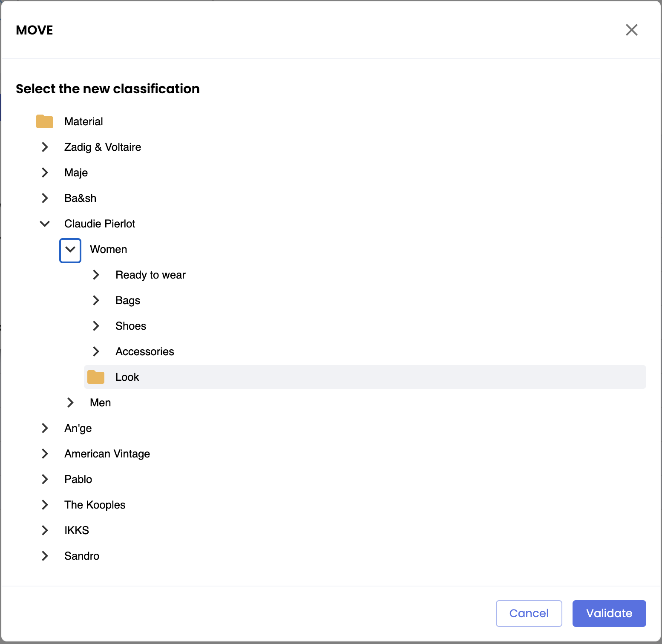Select the An'ge label

78,428
